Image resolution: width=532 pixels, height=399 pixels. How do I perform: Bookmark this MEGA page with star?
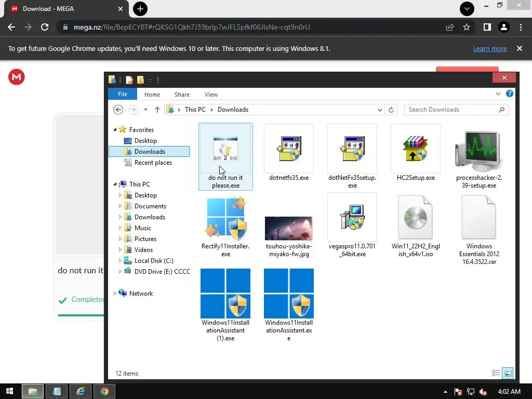click(x=467, y=27)
